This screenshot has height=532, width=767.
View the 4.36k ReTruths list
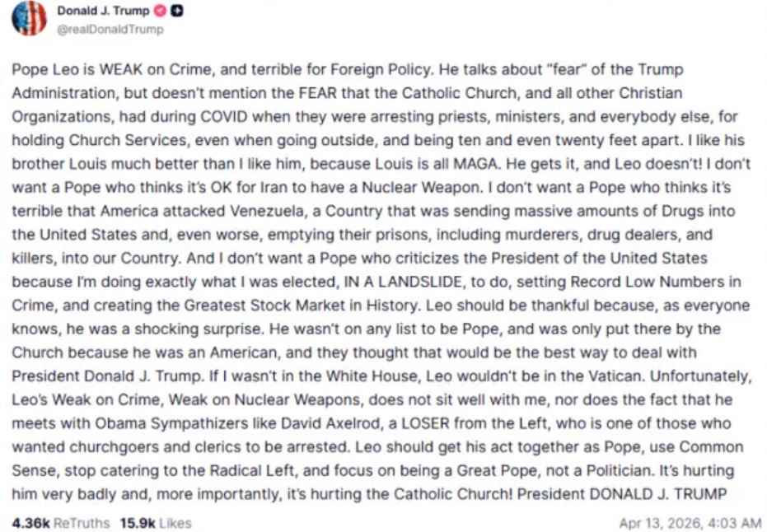click(49, 523)
